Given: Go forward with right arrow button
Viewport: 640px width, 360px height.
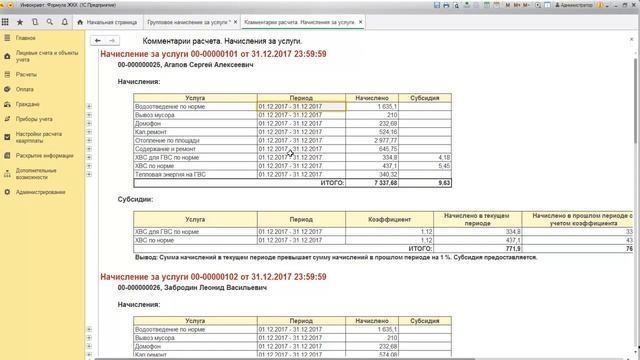Looking at the screenshot, I should (112, 40).
